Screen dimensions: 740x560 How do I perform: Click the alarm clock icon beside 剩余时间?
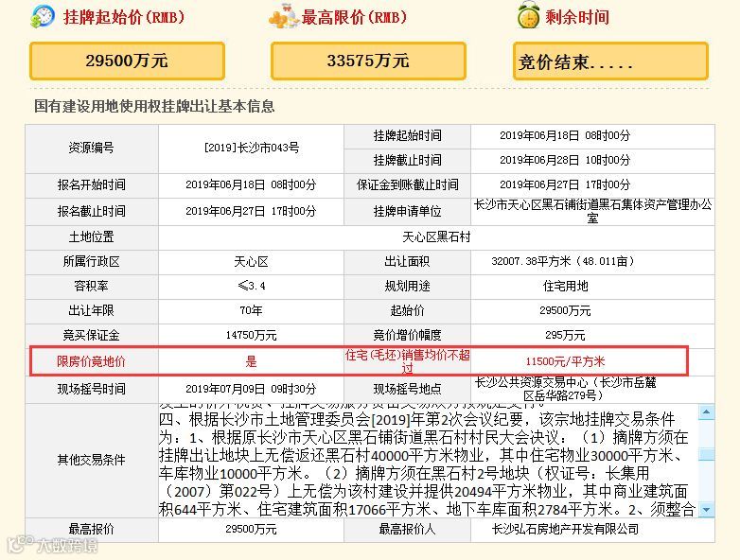pyautogui.click(x=529, y=15)
